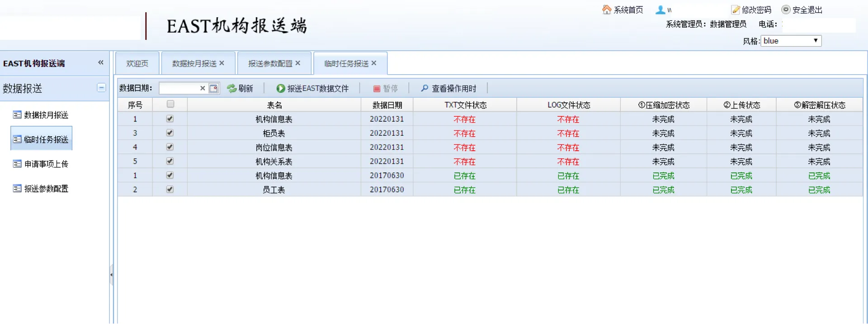
Task: Click the change password pencil icon
Action: 736,10
